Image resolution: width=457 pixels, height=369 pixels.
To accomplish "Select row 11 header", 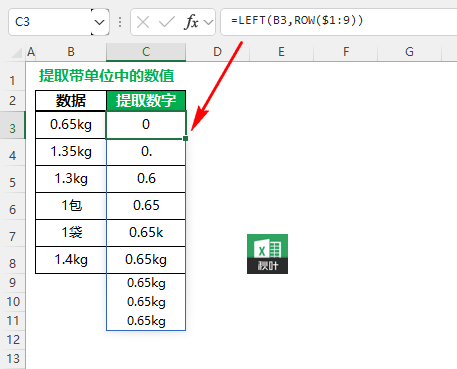I will click(13, 321).
